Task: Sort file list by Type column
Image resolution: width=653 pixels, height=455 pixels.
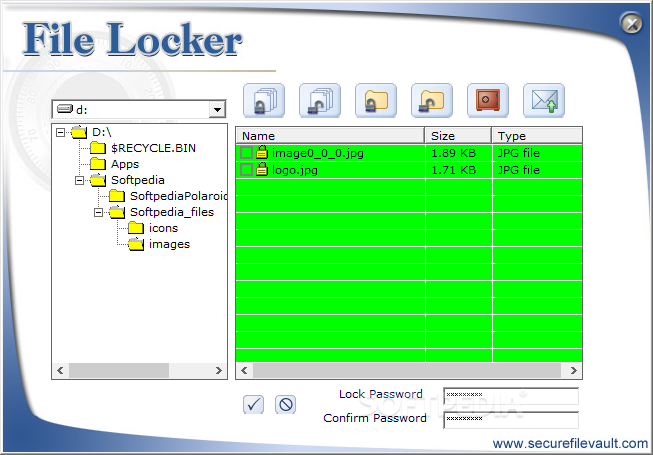Action: 537,136
